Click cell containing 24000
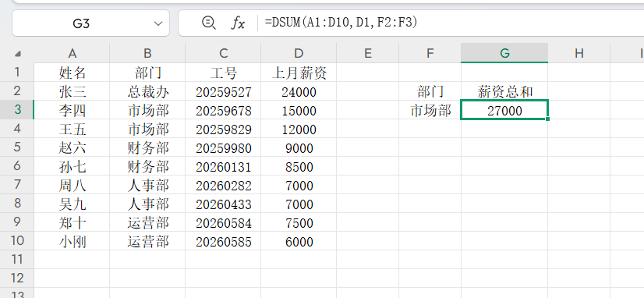644x298 pixels. [299, 91]
